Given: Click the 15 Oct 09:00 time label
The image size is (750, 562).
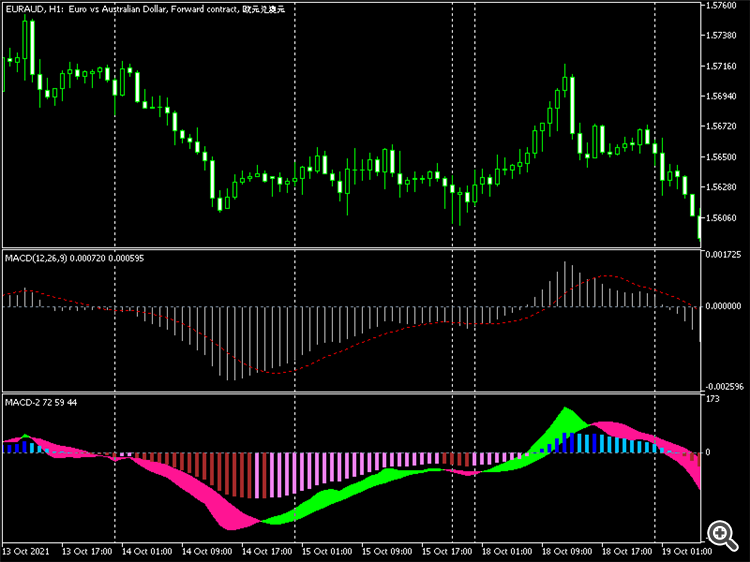Looking at the screenshot, I should (x=387, y=551).
